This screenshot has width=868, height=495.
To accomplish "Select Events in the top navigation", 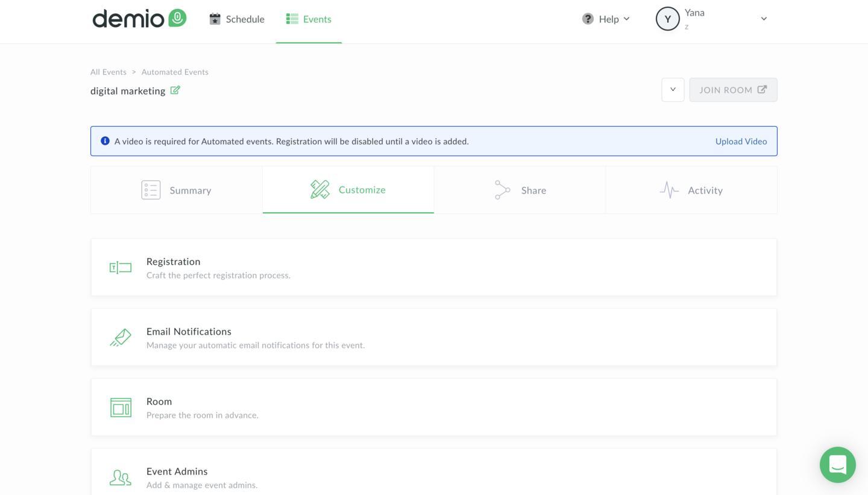I will (309, 19).
